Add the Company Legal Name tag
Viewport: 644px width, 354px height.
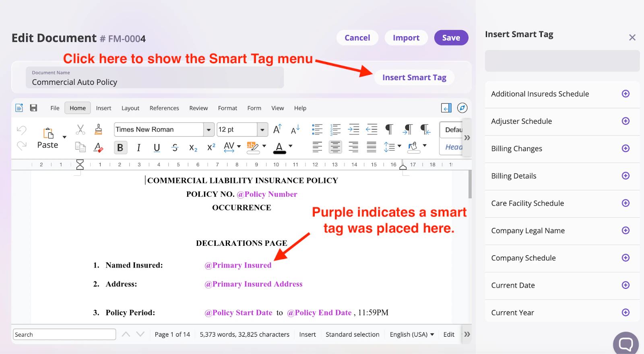tap(625, 231)
